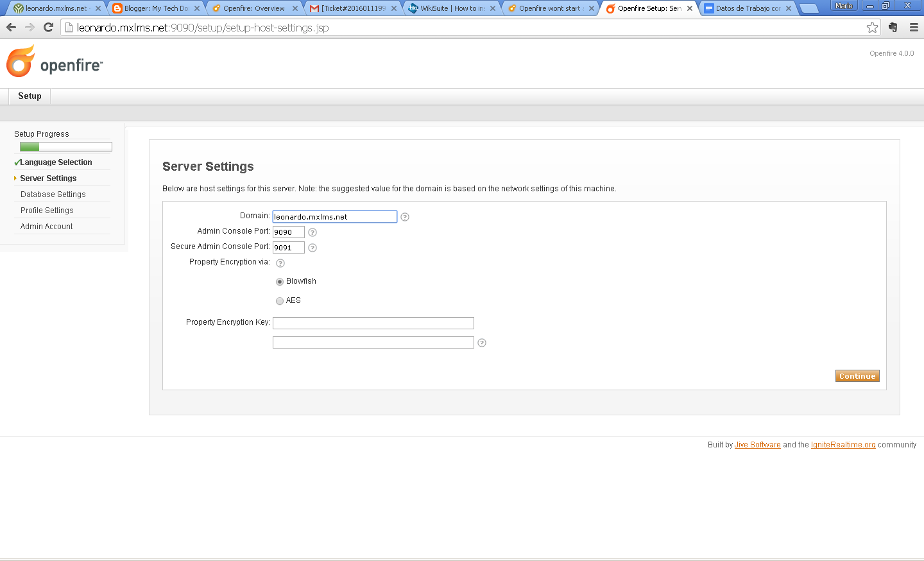Click the Secure Admin Console Port help icon
The height and width of the screenshot is (561, 924).
click(312, 248)
